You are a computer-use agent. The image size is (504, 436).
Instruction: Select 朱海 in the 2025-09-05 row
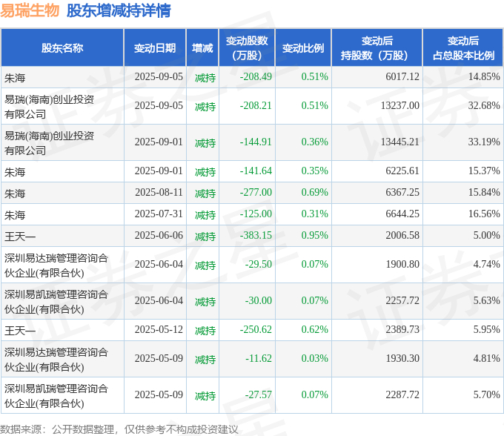(15, 78)
